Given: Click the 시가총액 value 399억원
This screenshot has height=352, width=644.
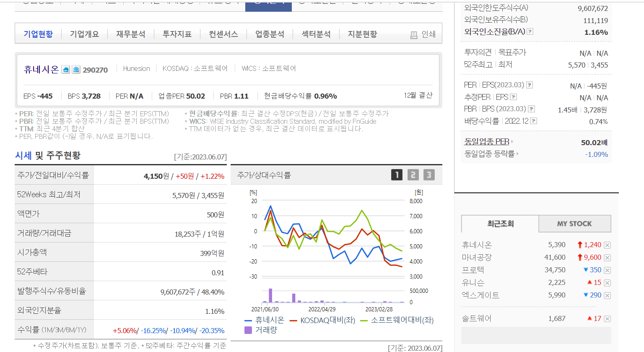Looking at the screenshot, I should click(212, 253).
